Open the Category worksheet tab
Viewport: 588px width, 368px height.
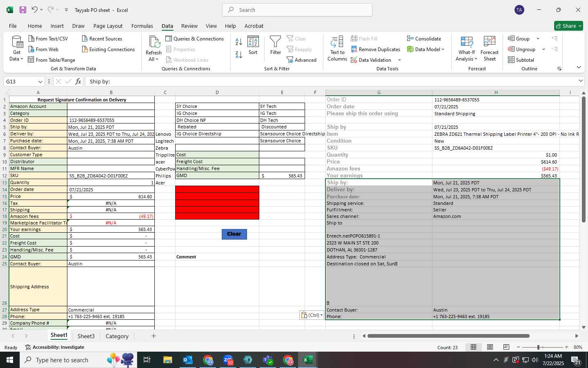pyautogui.click(x=117, y=336)
